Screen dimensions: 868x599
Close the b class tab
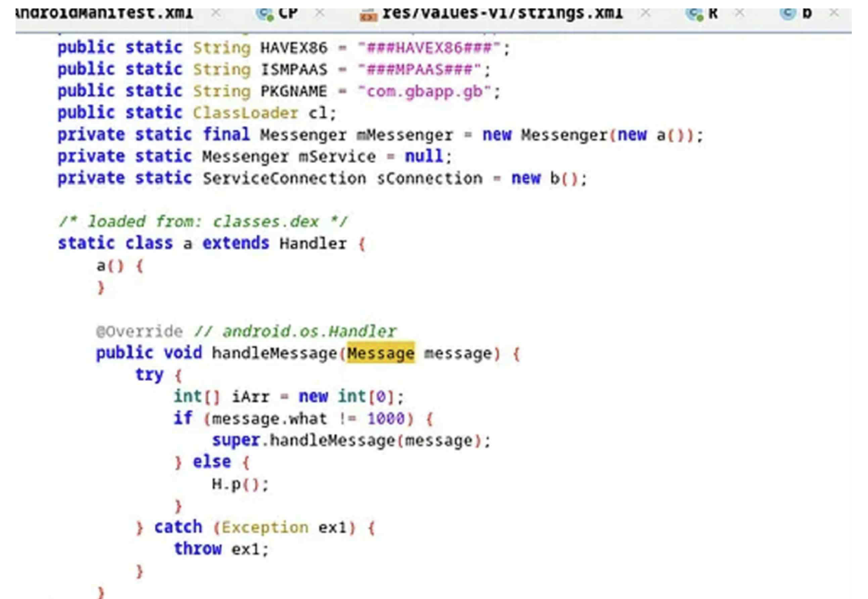click(834, 13)
